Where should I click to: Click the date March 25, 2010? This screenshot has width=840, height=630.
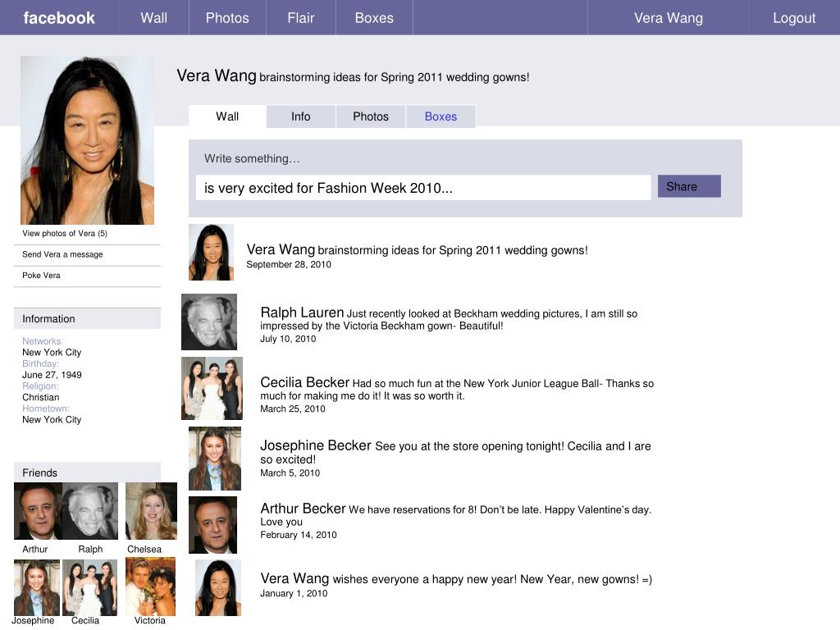coord(293,409)
